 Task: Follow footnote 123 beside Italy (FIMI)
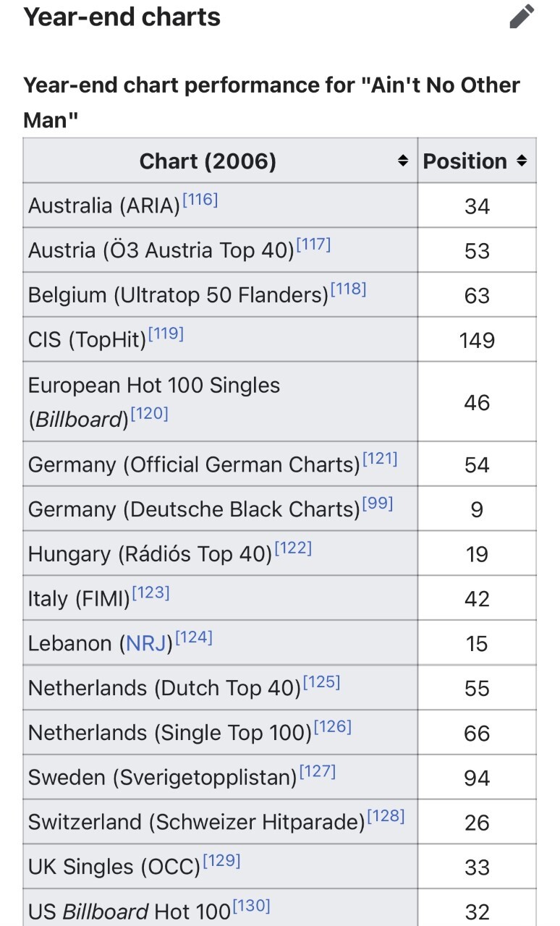click(x=152, y=593)
